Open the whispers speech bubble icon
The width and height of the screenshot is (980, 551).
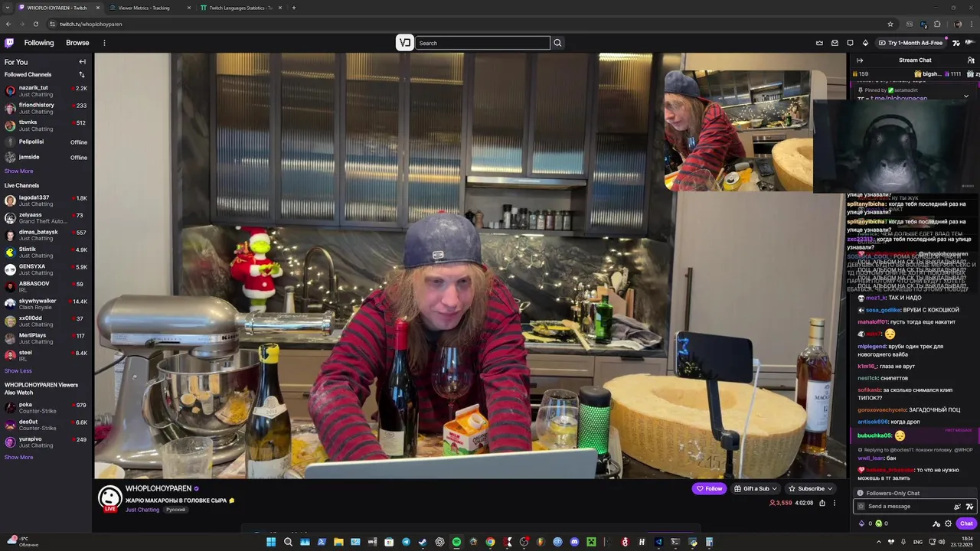[x=850, y=43]
